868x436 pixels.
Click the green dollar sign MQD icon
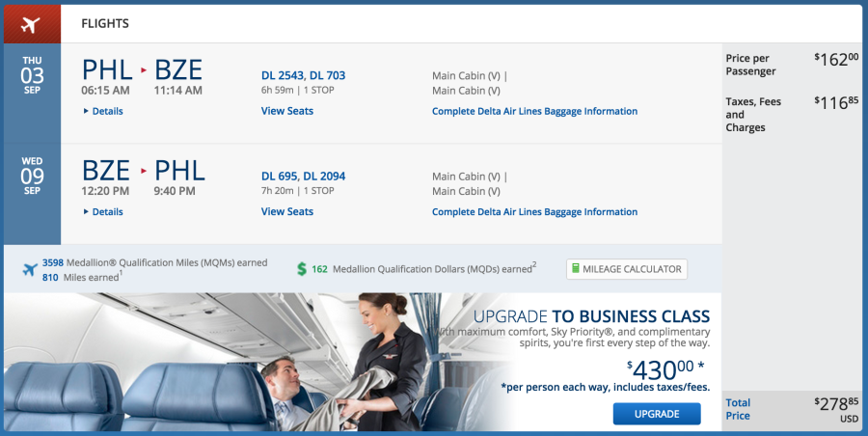[x=302, y=269]
